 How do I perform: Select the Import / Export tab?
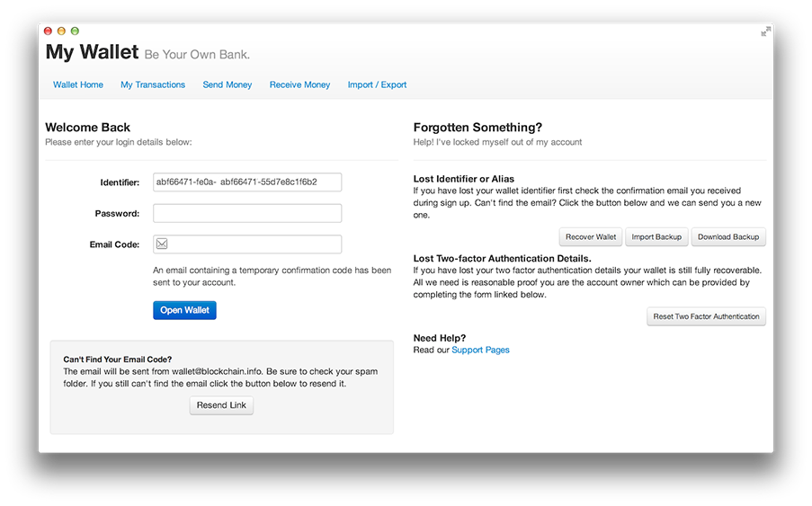click(x=377, y=84)
